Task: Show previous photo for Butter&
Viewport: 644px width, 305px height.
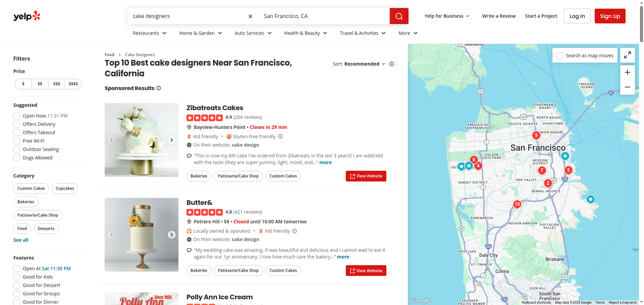Action: pos(111,235)
